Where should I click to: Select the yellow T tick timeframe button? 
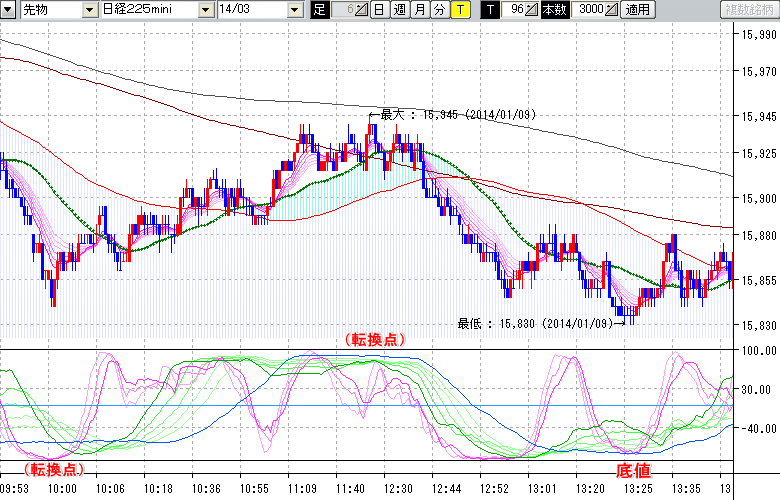(459, 10)
